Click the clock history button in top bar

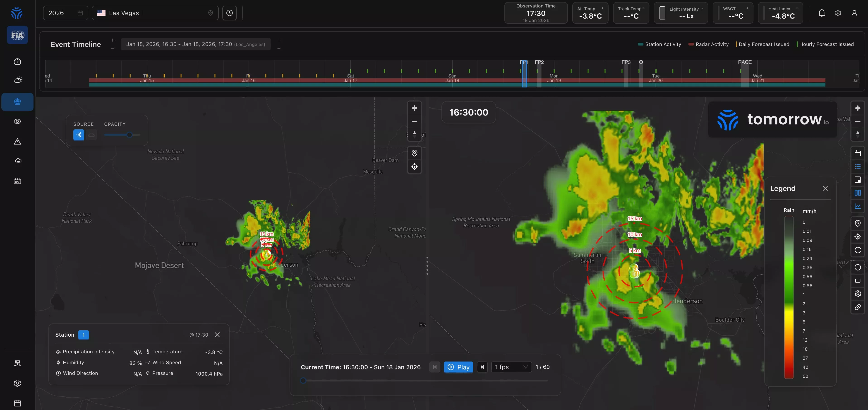click(230, 13)
